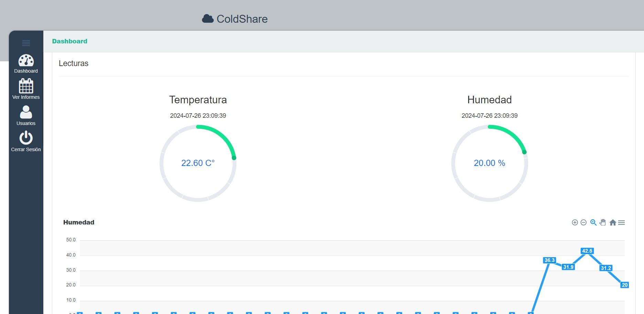Open Ver Informes calendar icon
The width and height of the screenshot is (644, 314).
[x=26, y=86]
